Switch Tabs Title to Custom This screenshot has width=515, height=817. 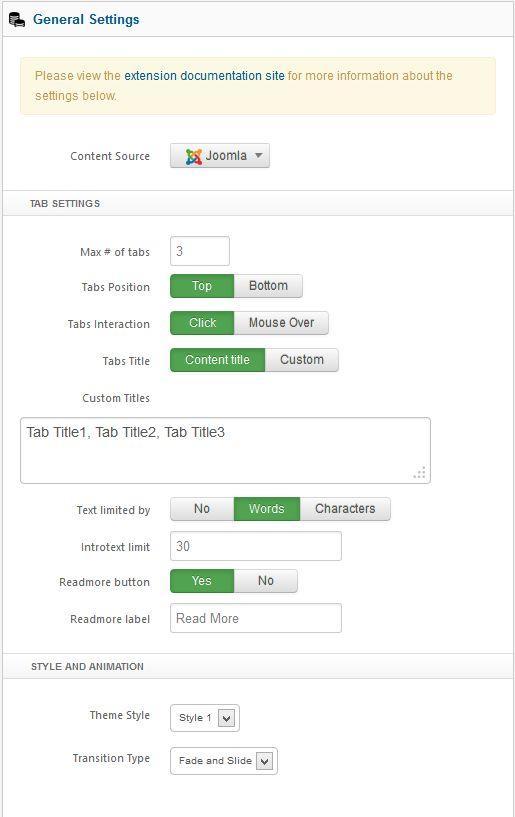(x=302, y=360)
